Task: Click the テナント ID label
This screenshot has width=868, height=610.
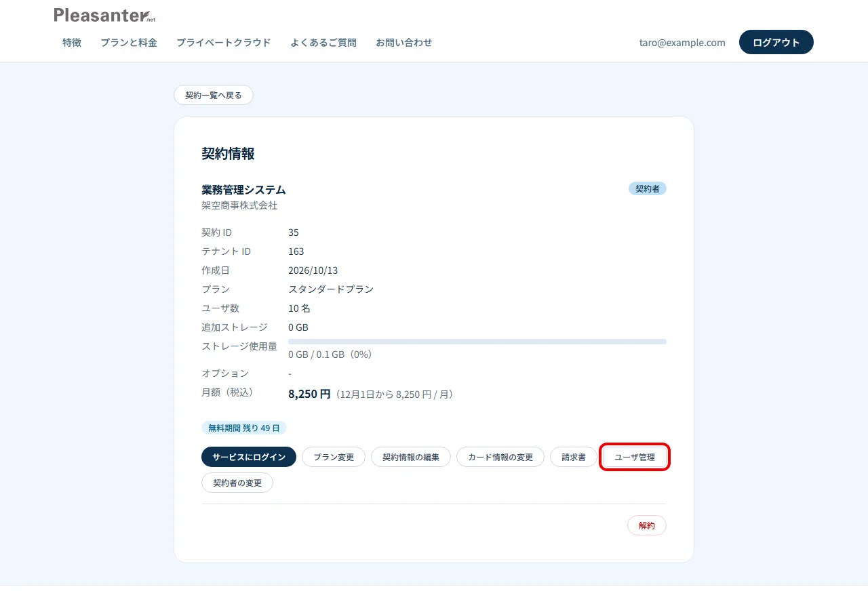Action: pos(226,251)
